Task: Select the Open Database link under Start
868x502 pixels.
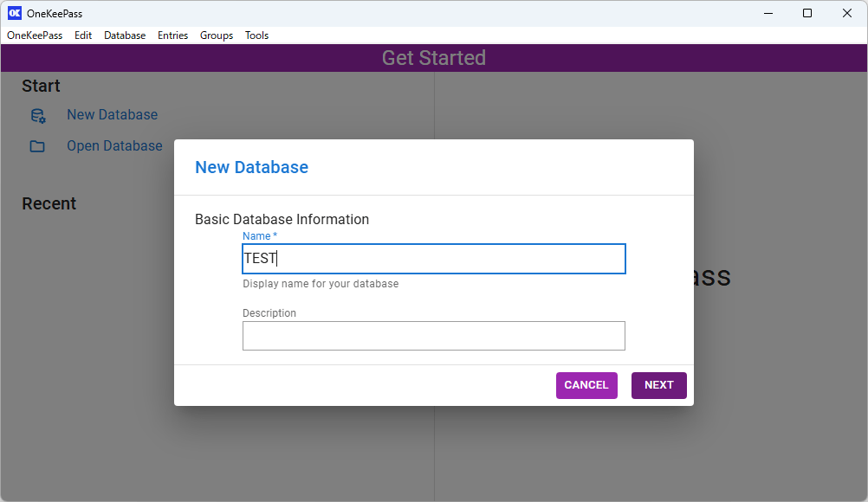Action: tap(114, 146)
